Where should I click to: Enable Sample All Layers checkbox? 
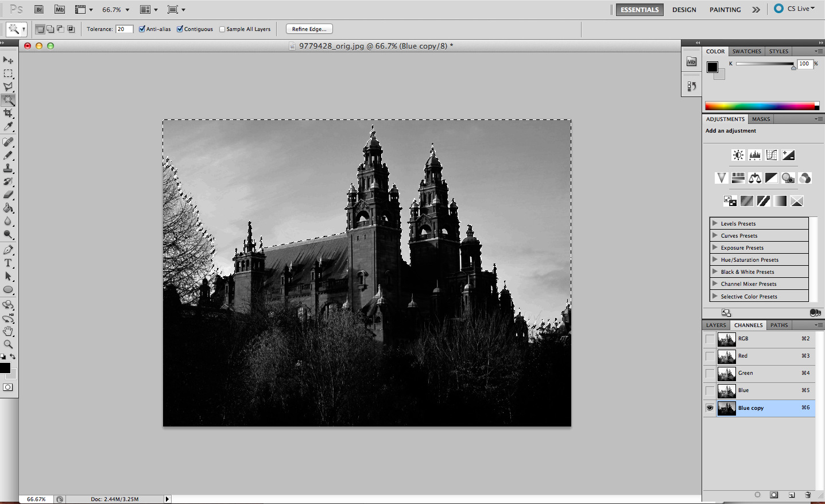(222, 29)
